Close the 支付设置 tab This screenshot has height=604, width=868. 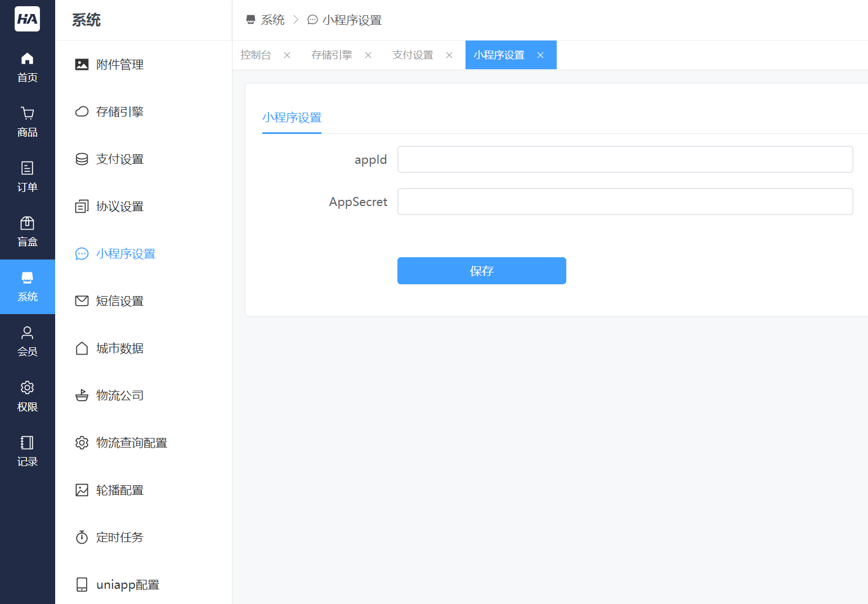[x=449, y=55]
